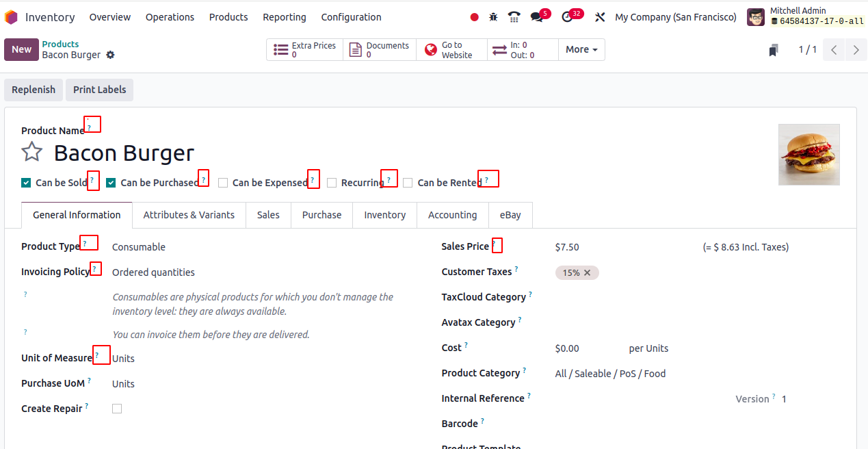Click the Bacon Burger product image
Viewport: 868px width, 449px height.
[808, 155]
